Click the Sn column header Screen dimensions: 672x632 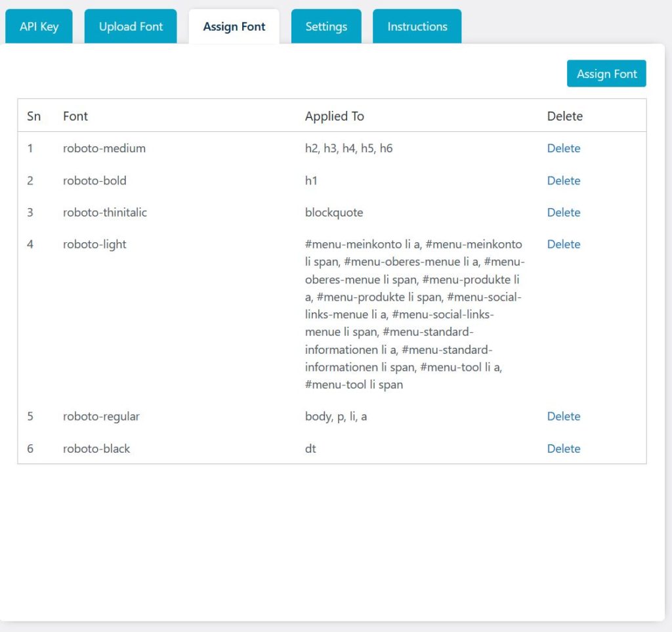34,116
